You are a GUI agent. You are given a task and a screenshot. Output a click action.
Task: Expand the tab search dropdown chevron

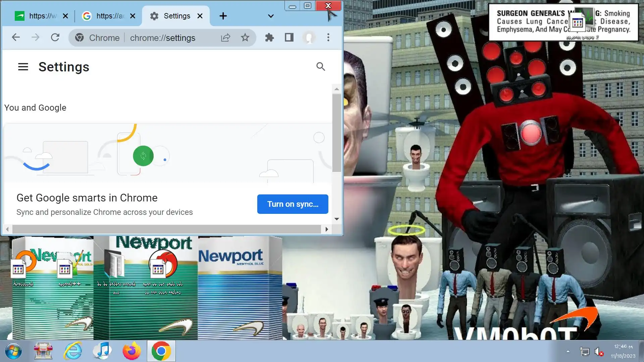[x=271, y=16]
